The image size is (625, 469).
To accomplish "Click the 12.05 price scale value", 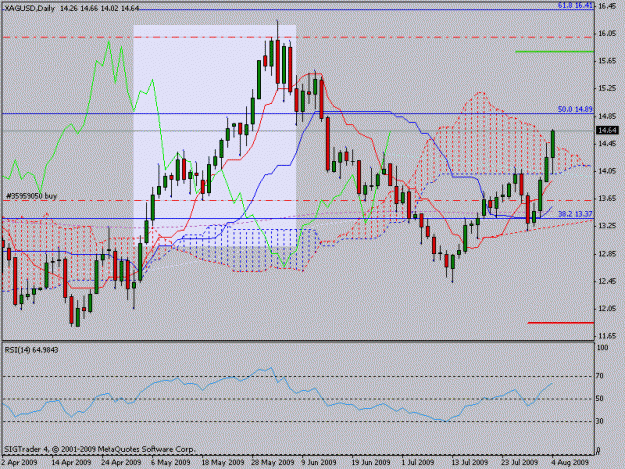I will coord(607,308).
